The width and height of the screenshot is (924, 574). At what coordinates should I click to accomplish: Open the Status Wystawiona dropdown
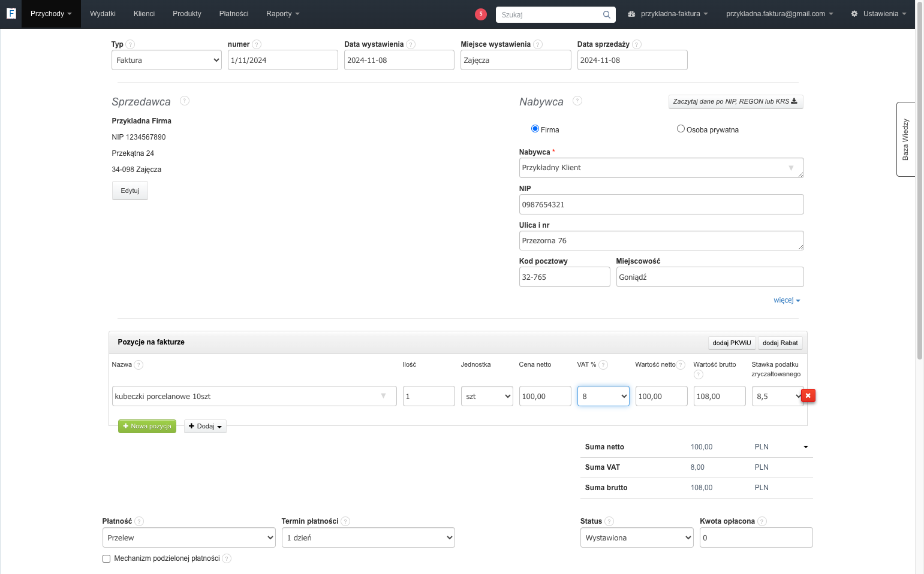pyautogui.click(x=637, y=537)
